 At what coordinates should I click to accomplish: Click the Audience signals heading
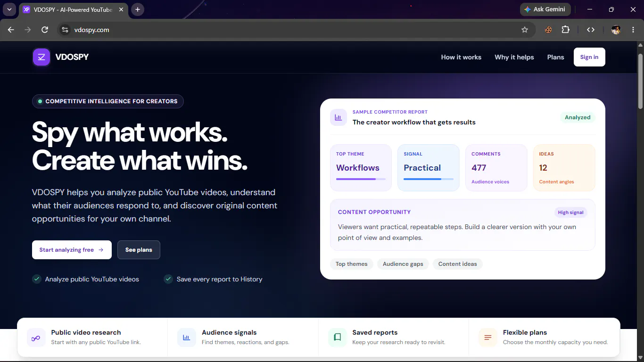point(229,332)
